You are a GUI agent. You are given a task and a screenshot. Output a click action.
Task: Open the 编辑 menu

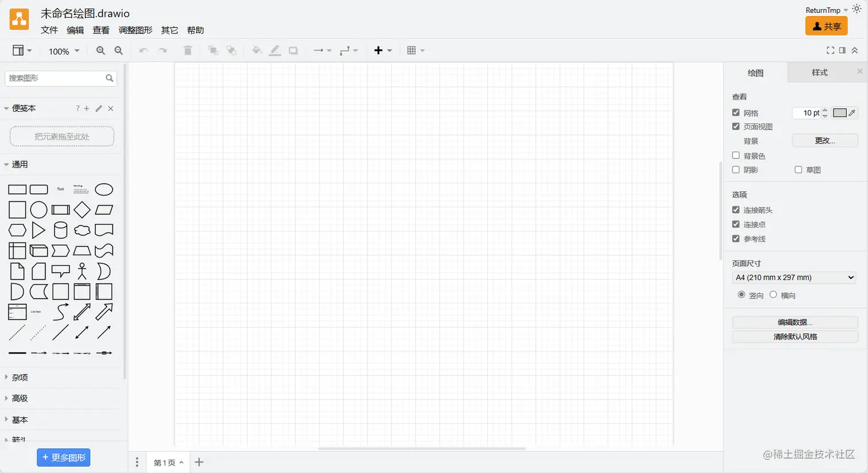75,30
